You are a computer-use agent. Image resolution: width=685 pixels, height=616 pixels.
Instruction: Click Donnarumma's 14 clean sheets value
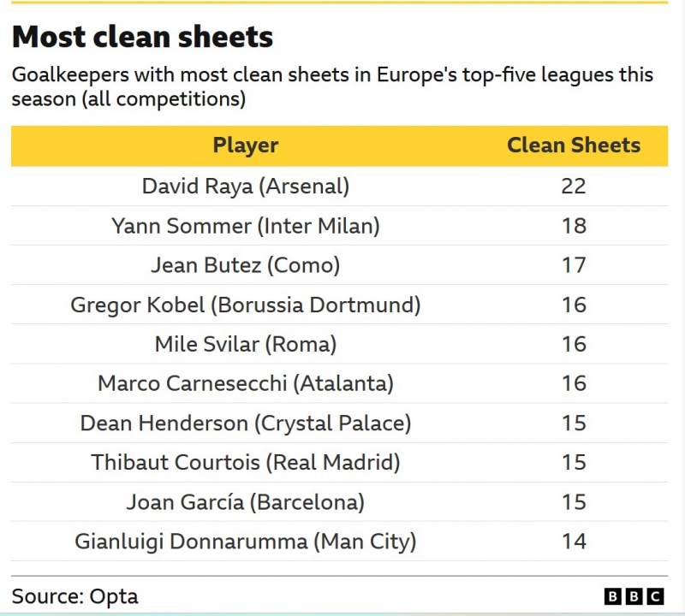[574, 542]
